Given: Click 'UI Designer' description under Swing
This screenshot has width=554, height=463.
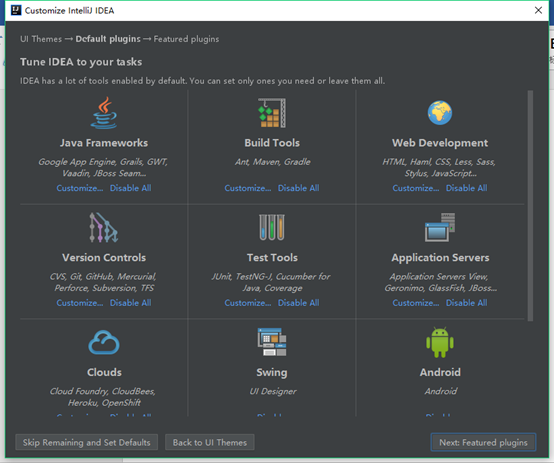Looking at the screenshot, I should (273, 391).
